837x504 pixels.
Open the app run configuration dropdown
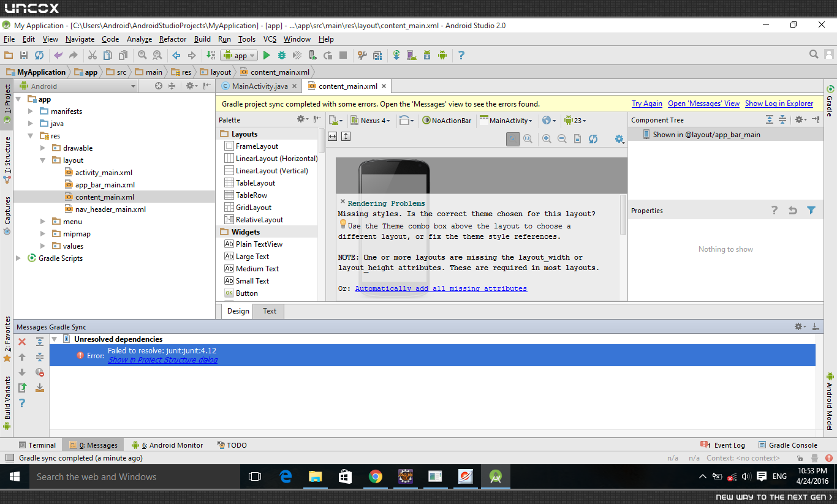[239, 55]
